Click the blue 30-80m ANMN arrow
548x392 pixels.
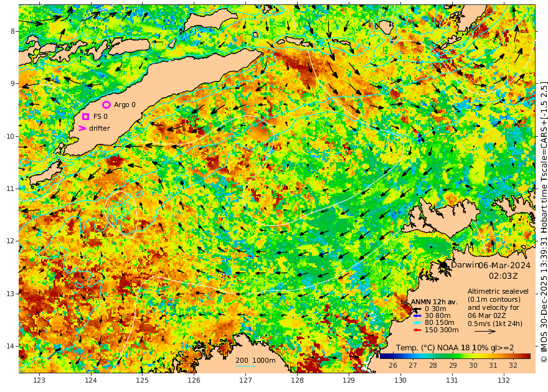pyautogui.click(x=417, y=316)
